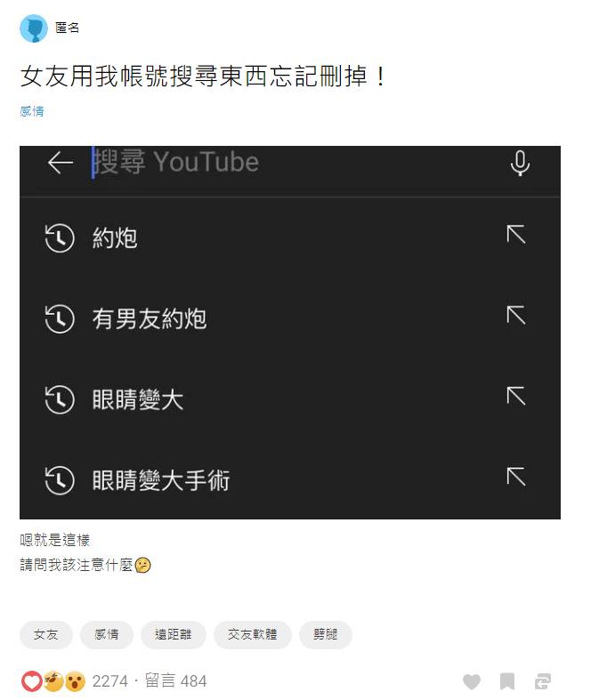This screenshot has height=700, width=599.
Task: Open the reaction emoji summary
Action: pos(53,681)
